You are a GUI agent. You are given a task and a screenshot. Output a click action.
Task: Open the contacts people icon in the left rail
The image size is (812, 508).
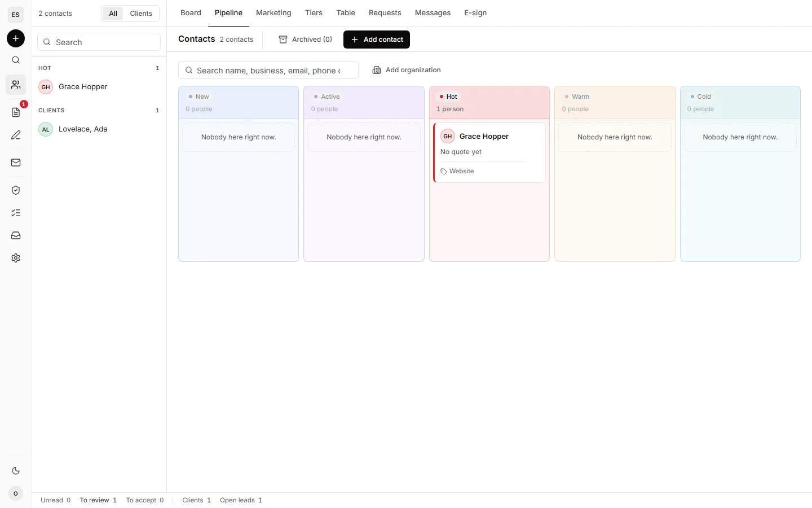click(16, 85)
